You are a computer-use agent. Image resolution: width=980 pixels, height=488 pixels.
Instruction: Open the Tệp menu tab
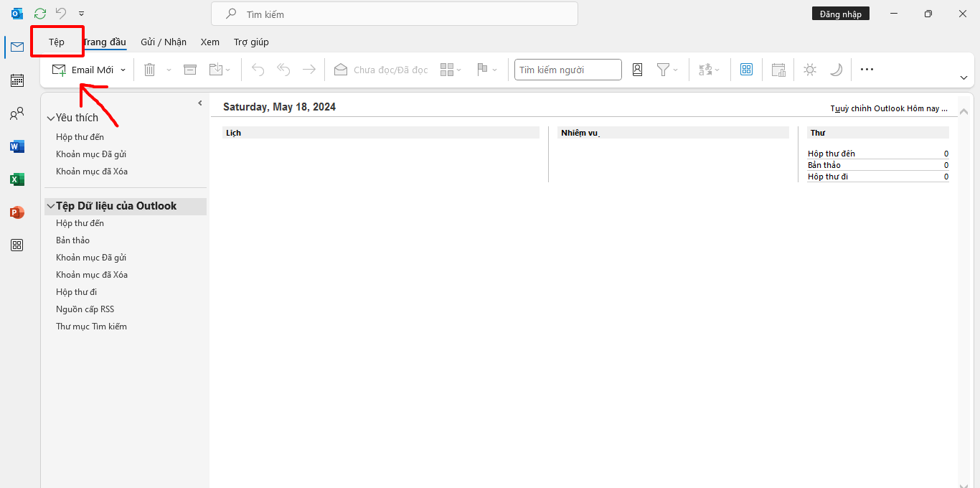point(57,42)
